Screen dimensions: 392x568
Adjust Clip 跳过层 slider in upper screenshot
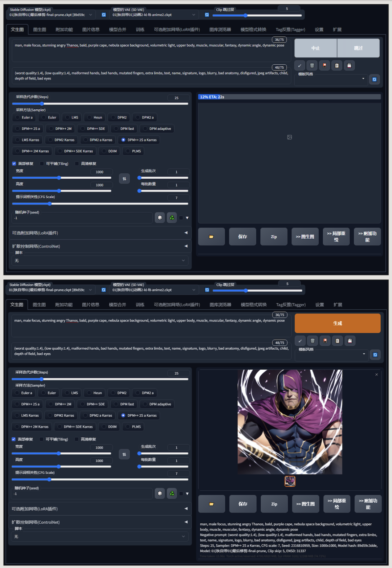tap(257, 15)
